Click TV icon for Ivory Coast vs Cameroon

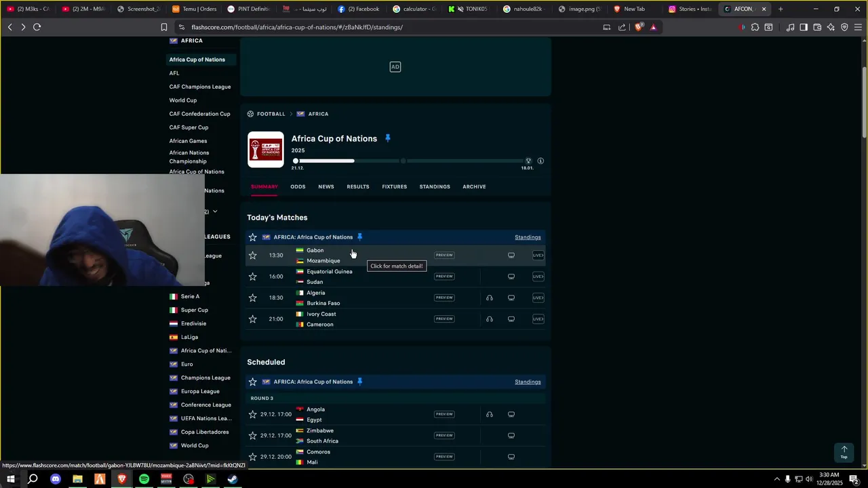click(x=511, y=319)
